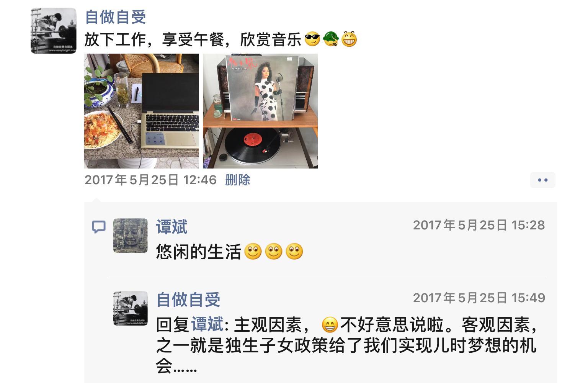Click the reply timestamp 15:49
The height and width of the screenshot is (383, 588).
click(x=479, y=298)
